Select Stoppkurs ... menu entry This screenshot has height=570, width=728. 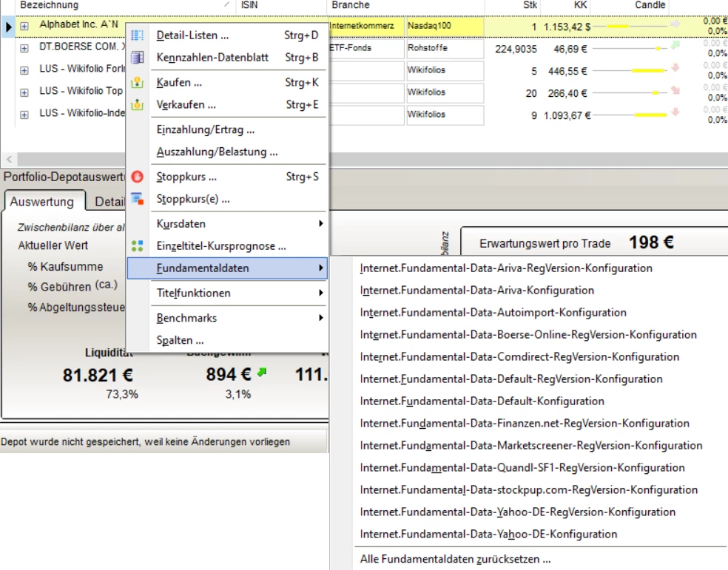[x=227, y=177]
